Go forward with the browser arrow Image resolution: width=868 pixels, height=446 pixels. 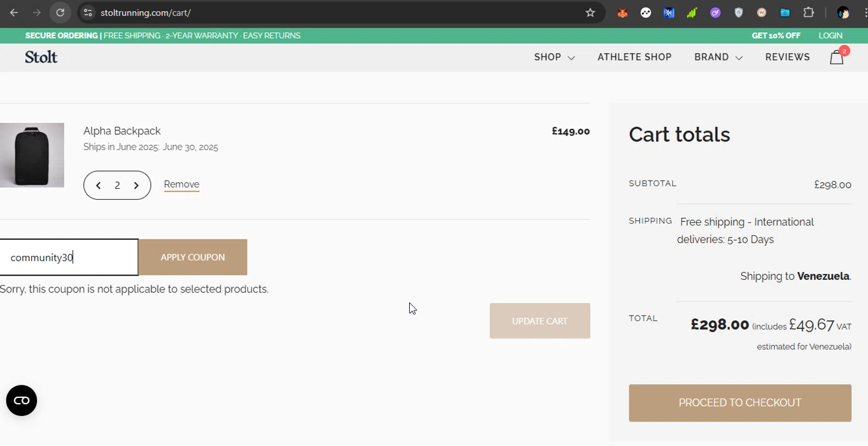[37, 12]
